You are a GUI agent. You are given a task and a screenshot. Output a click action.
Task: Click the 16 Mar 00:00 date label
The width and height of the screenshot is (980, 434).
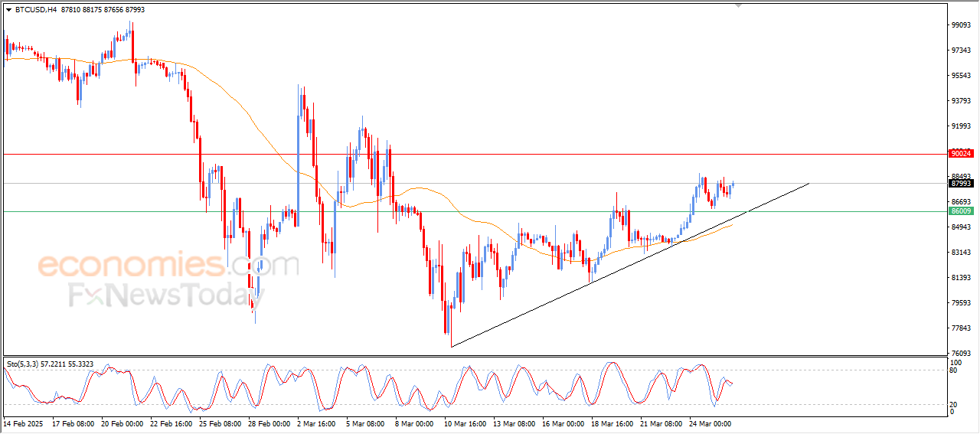565,423
